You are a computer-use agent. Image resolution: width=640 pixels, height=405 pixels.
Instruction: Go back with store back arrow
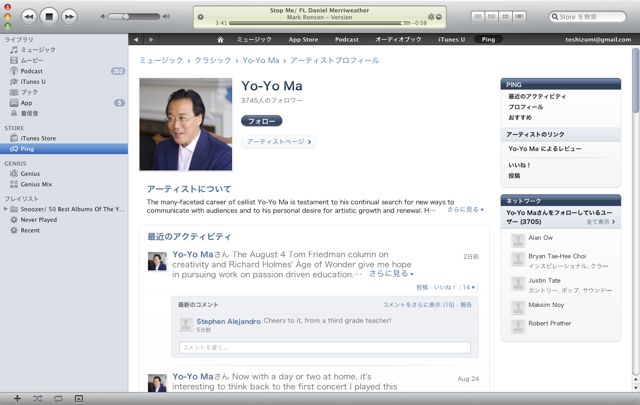(136, 40)
